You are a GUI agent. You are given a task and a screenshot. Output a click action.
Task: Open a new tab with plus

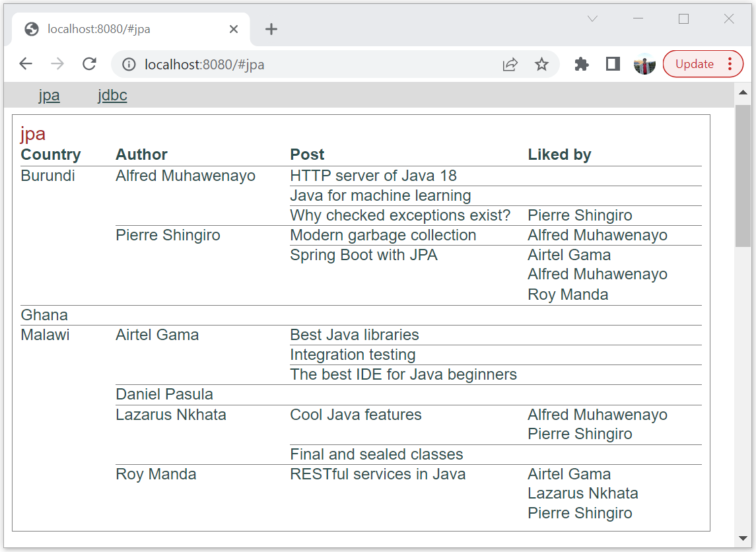click(271, 29)
